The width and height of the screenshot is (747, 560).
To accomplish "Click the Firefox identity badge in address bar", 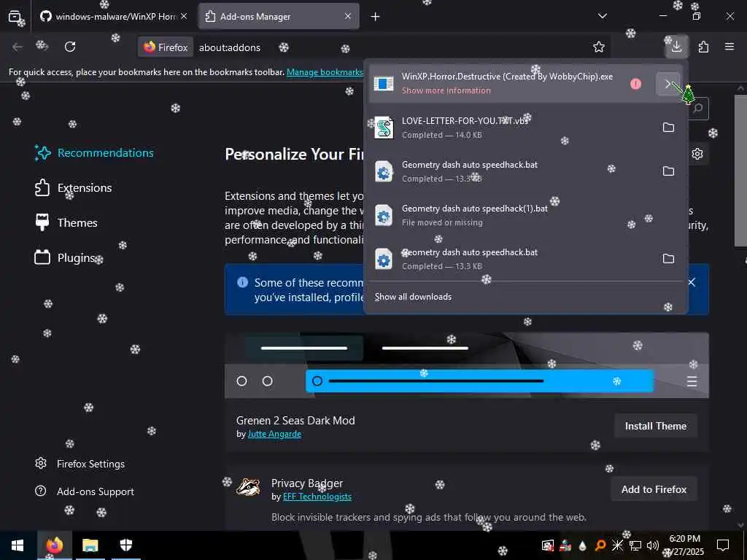I will (166, 47).
